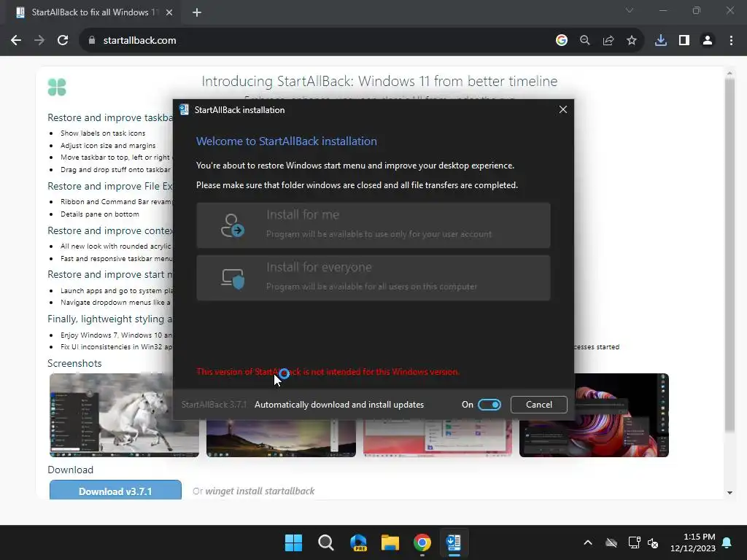This screenshot has height=560, width=747.
Task: Open the night landscape screenshot thumbnail
Action: [x=281, y=438]
